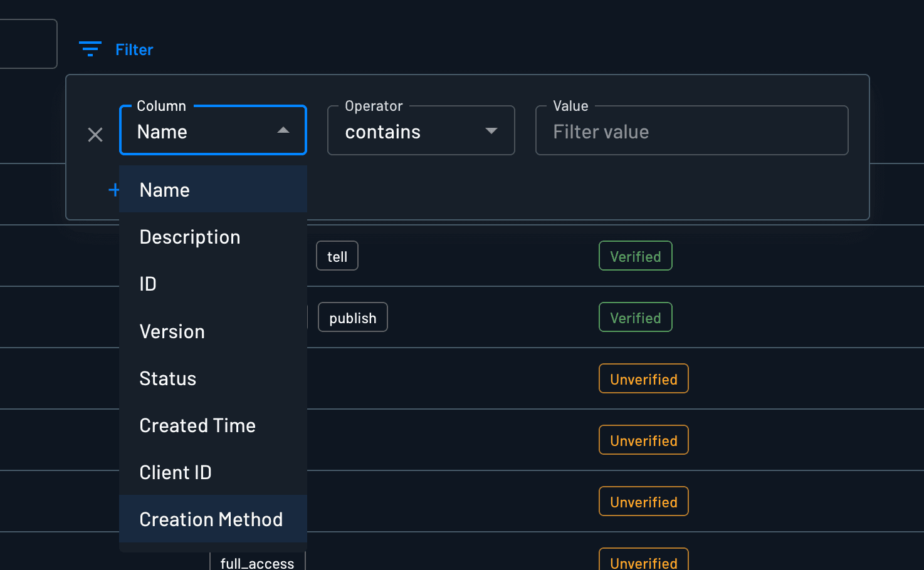The width and height of the screenshot is (924, 570).
Task: Choose Creation Method from the dropdown
Action: tap(211, 519)
